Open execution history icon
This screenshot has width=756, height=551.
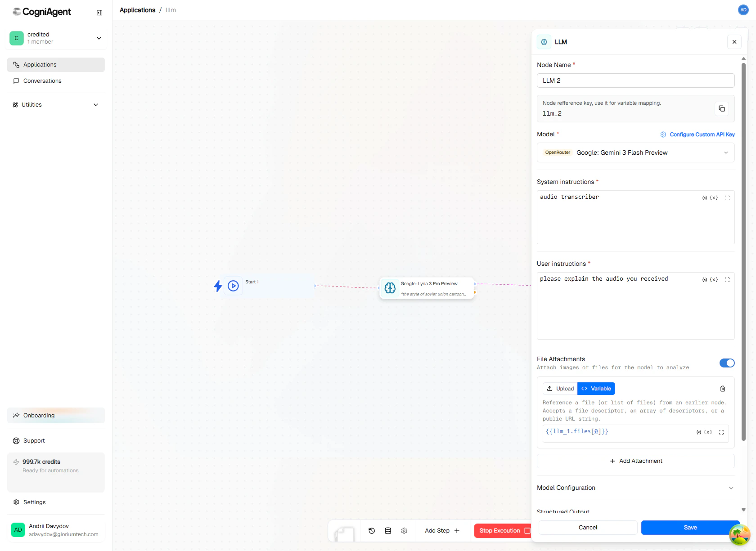372,531
